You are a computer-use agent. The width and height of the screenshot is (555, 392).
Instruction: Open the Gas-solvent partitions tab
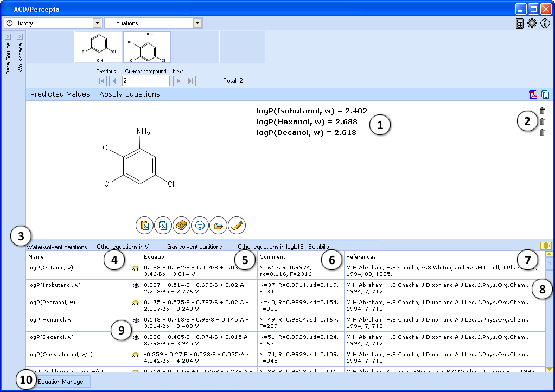(x=195, y=247)
